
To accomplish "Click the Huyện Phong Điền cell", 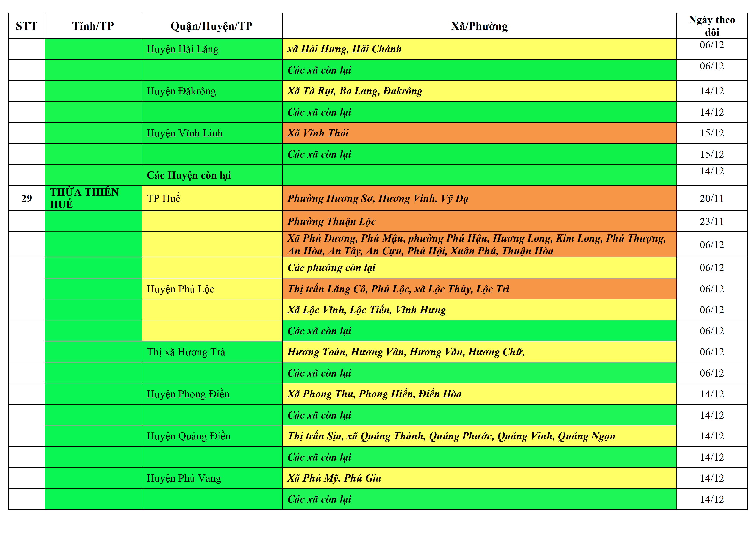I will coord(188,394).
